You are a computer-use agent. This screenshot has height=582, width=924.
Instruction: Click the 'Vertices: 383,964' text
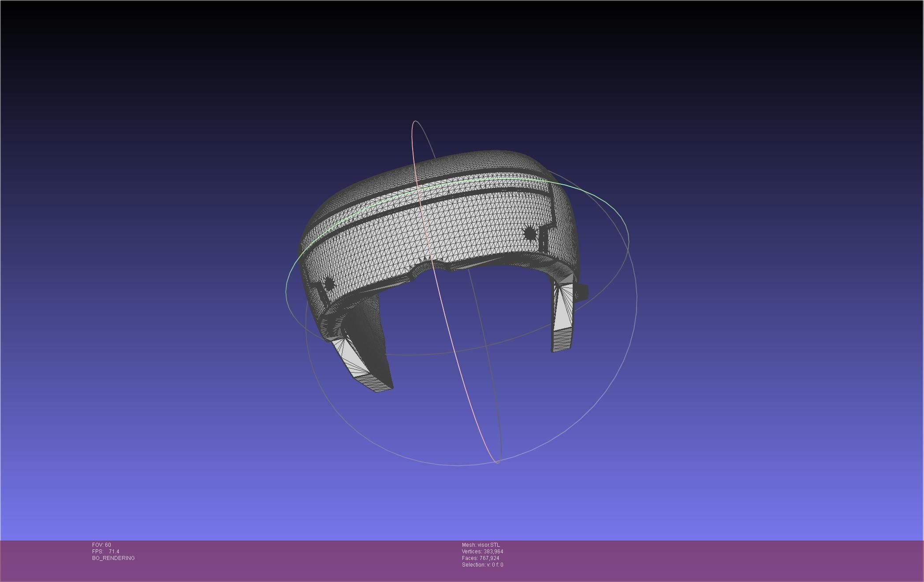(x=482, y=552)
